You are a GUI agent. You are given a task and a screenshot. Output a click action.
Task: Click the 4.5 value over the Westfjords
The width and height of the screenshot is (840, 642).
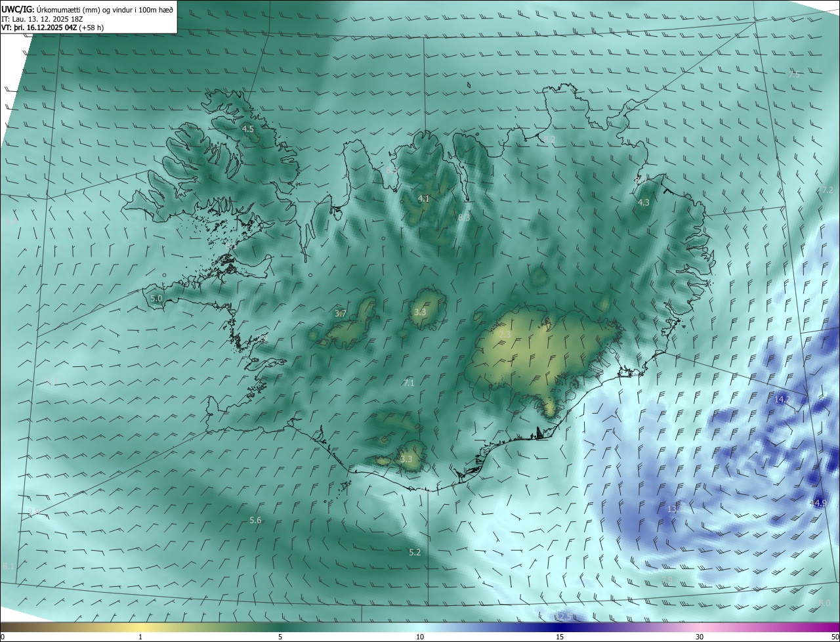[248, 129]
